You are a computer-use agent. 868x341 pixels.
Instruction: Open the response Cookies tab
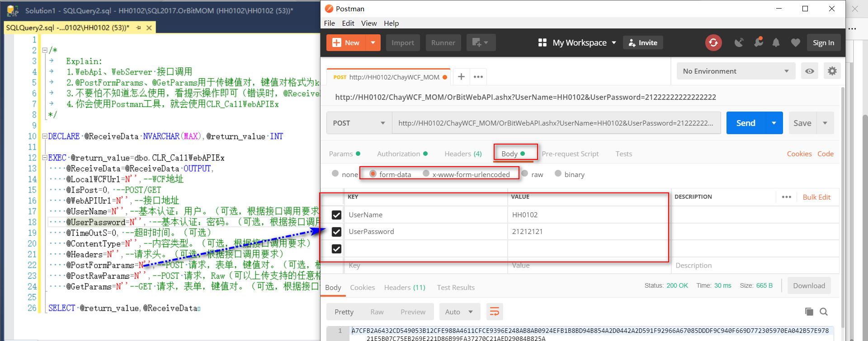[362, 287]
